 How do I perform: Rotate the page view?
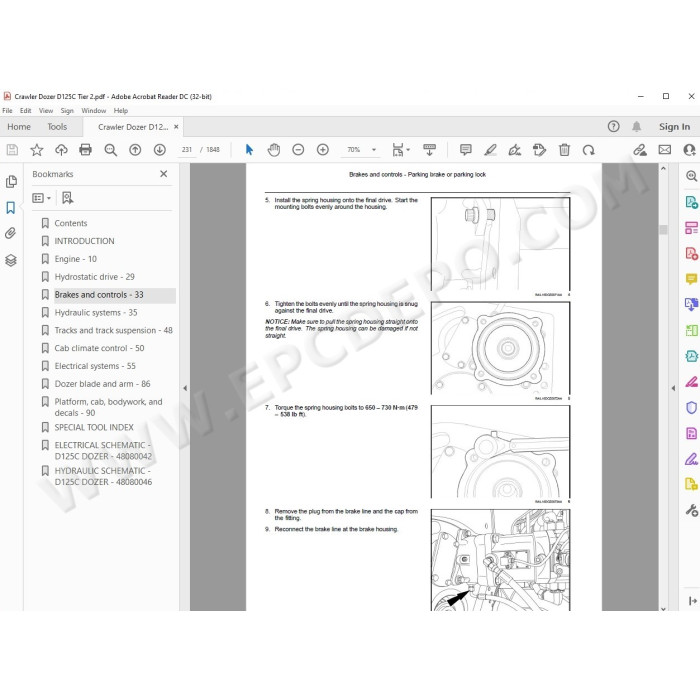(588, 150)
